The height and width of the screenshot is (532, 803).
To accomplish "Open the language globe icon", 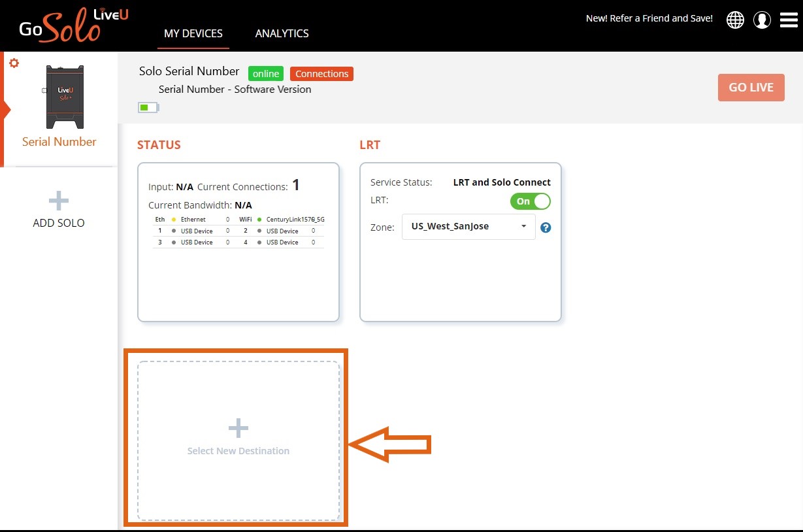I will (x=735, y=20).
